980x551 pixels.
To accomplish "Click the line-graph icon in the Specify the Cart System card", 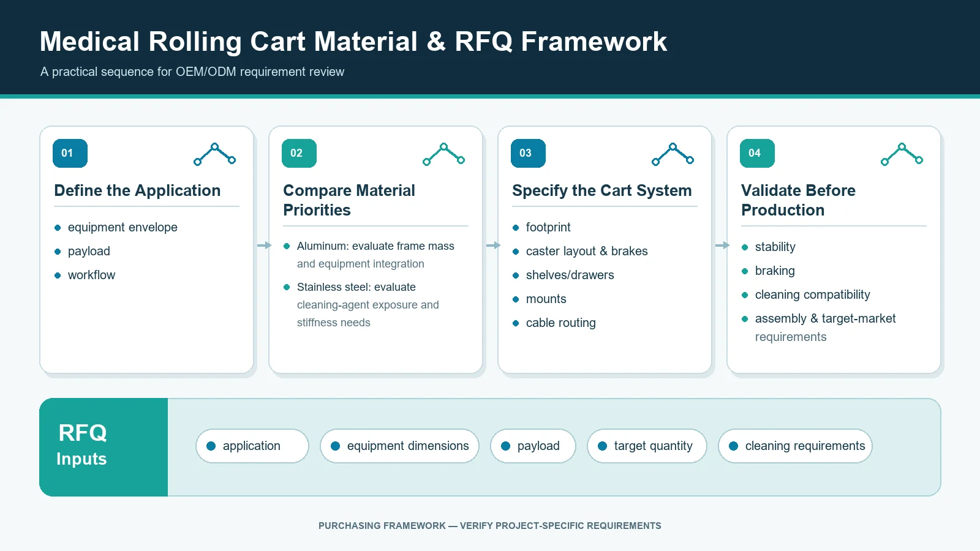I will (x=673, y=154).
